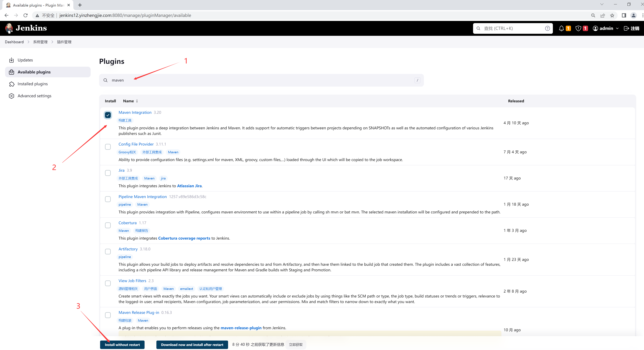This screenshot has width=644, height=350.
Task: Click the browser share icon
Action: 603,16
